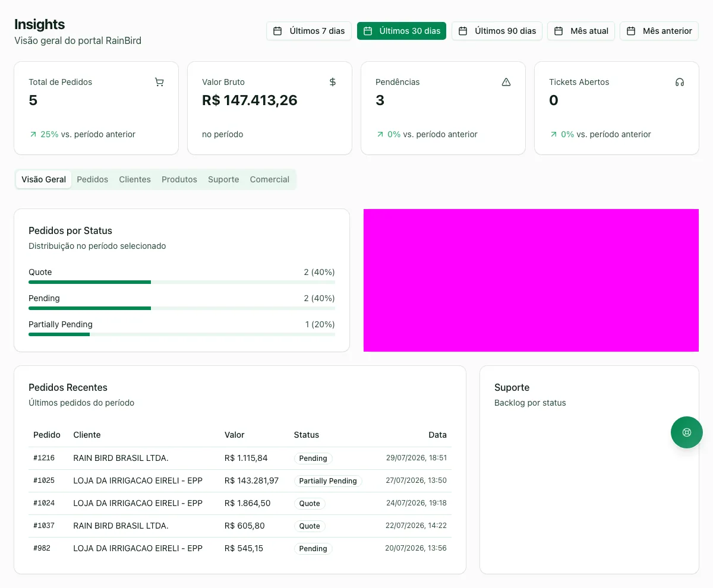The width and height of the screenshot is (713, 588).
Task: Click order number #982
Action: (42, 548)
